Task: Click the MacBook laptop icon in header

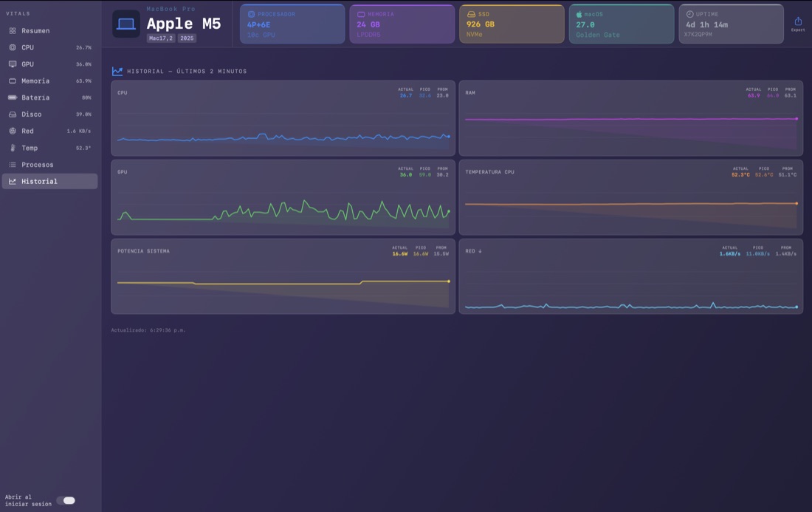Action: tap(125, 24)
